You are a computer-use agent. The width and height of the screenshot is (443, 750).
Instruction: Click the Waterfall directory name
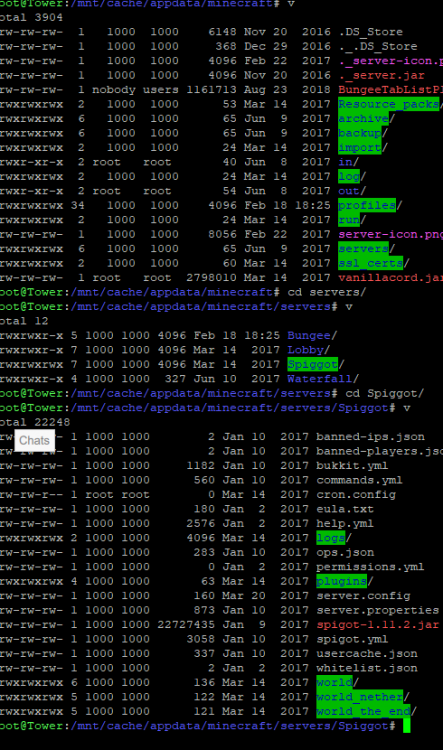coord(320,379)
